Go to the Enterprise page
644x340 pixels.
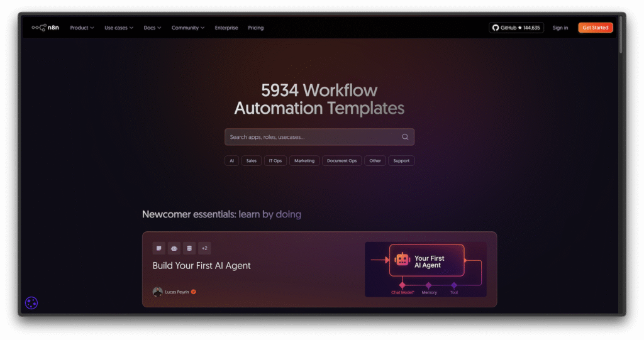226,28
